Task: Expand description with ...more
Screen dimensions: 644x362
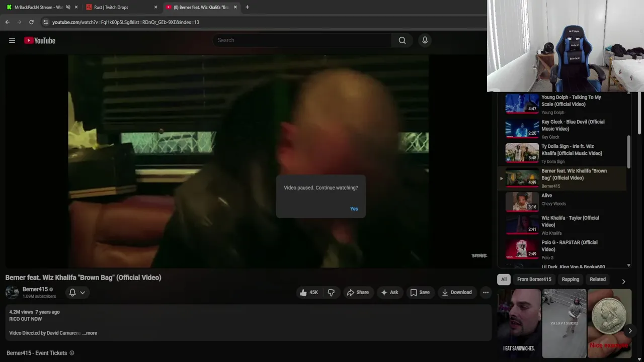Action: [90, 333]
